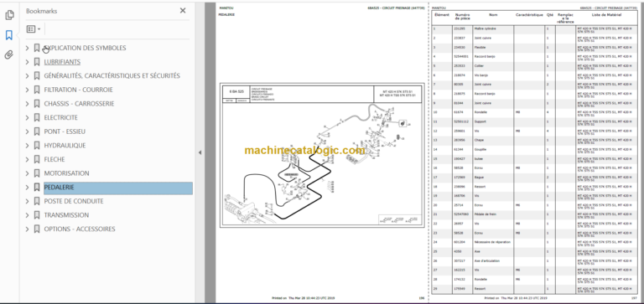Go to ELECTRICITE bookmark

click(x=60, y=118)
